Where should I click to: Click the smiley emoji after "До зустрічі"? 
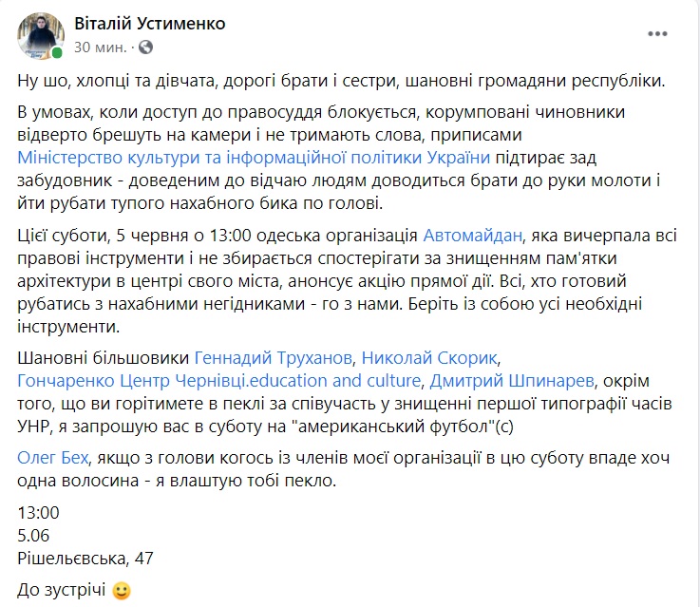121,589
